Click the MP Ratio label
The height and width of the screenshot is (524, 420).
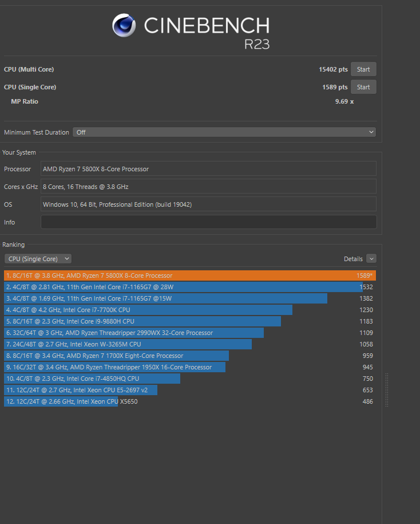pos(25,101)
